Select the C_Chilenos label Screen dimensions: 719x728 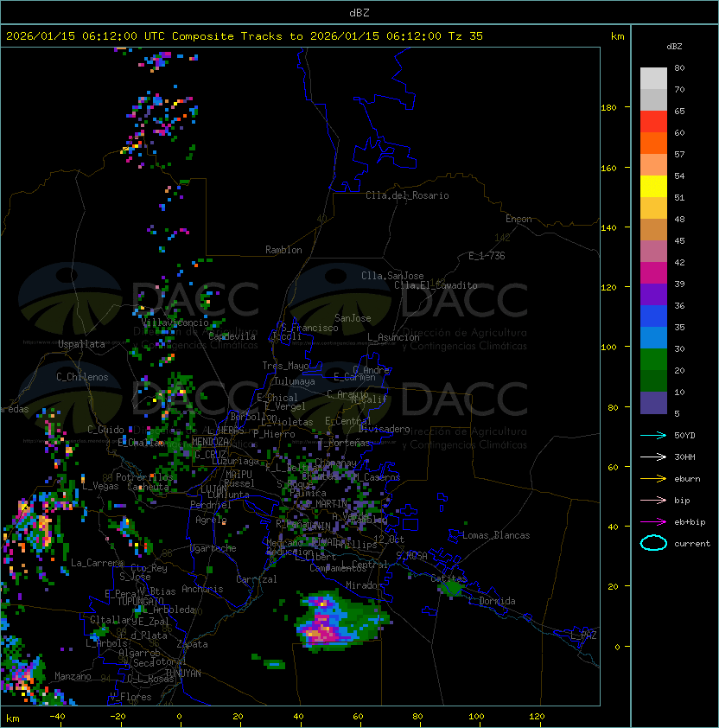click(x=82, y=377)
